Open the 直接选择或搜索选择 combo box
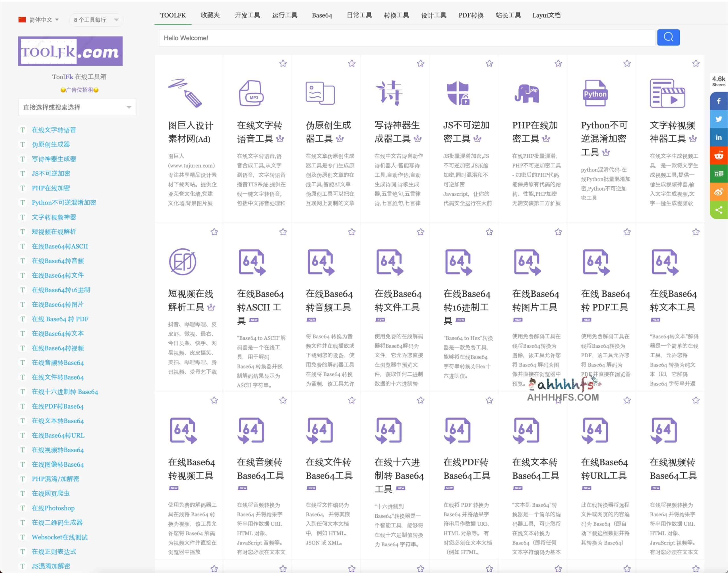 pyautogui.click(x=77, y=107)
